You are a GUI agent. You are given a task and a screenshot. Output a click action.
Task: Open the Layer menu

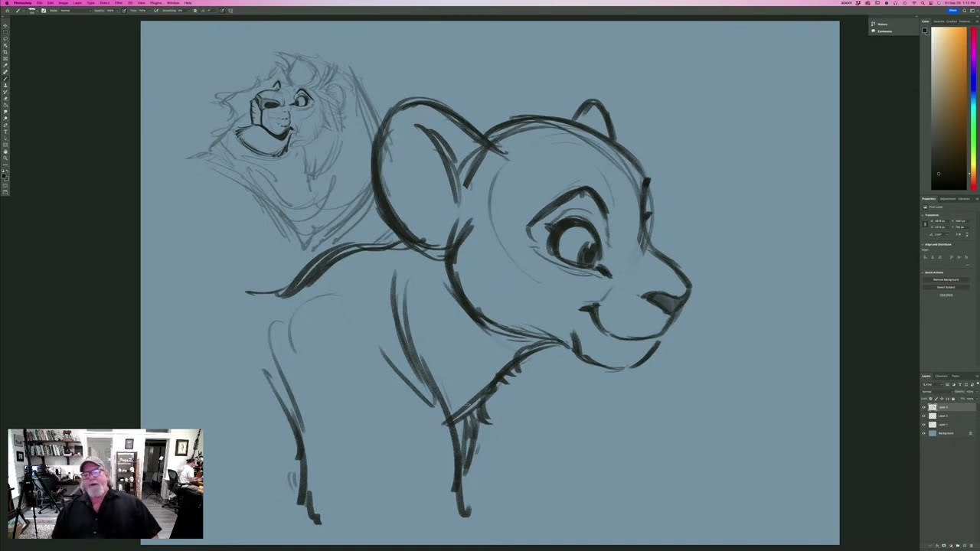pos(77,3)
